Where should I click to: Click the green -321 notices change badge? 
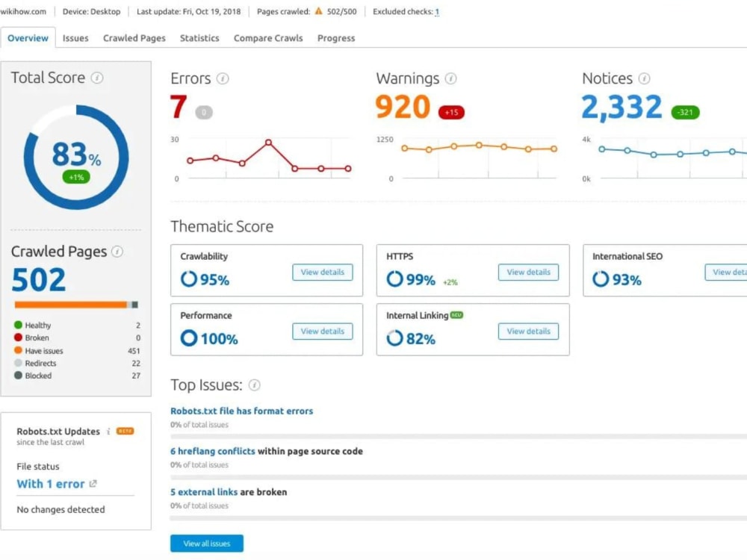[x=685, y=113]
